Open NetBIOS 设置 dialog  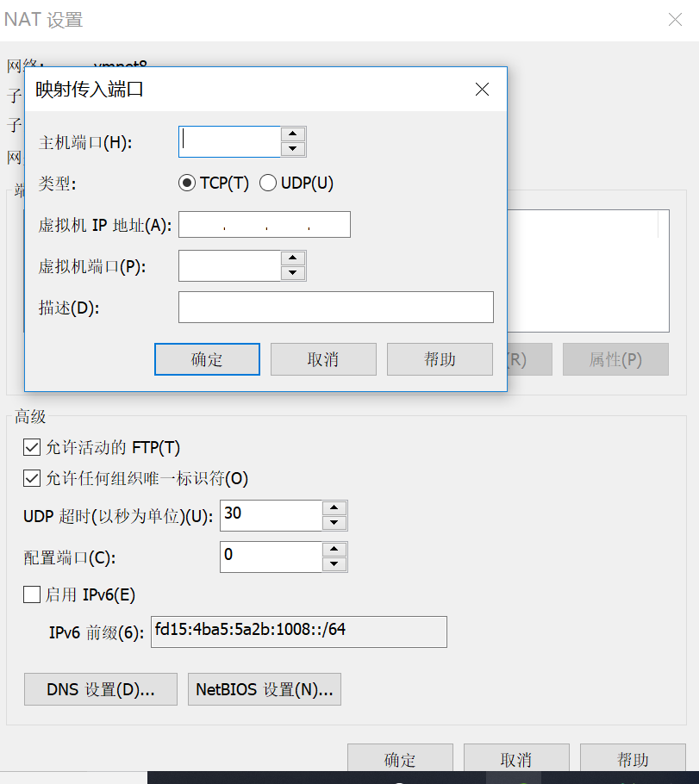coord(265,689)
